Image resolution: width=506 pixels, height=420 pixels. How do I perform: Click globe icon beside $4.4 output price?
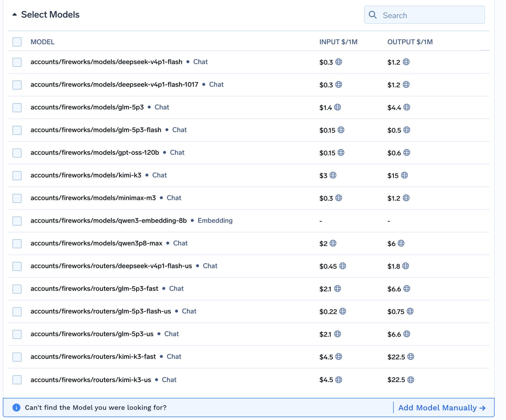(407, 107)
